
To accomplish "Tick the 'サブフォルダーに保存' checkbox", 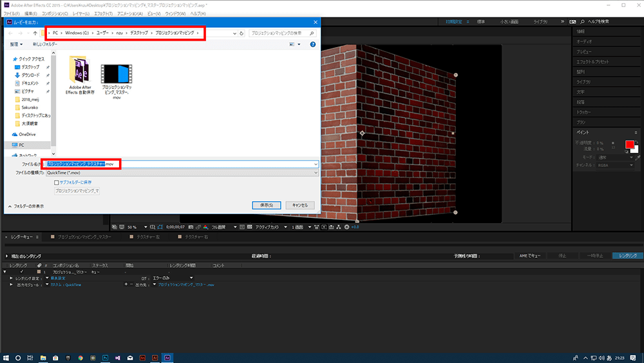I will 57,182.
